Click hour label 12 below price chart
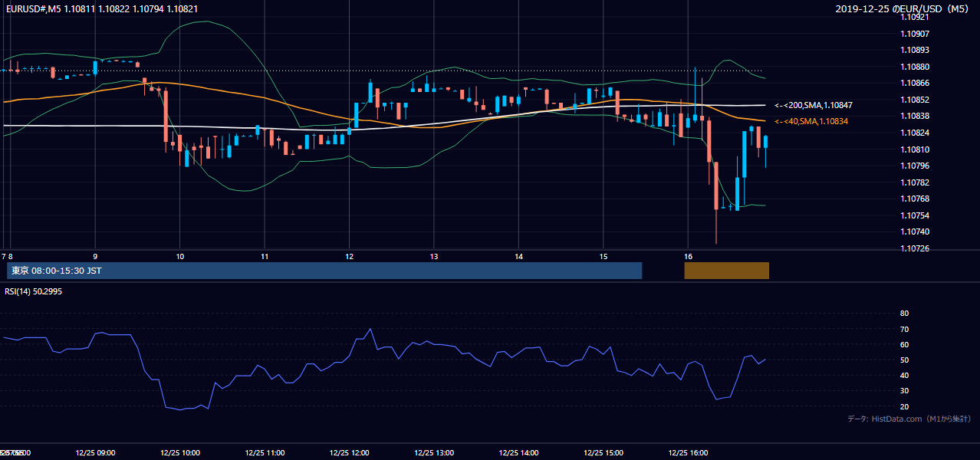980x460 pixels. point(349,256)
